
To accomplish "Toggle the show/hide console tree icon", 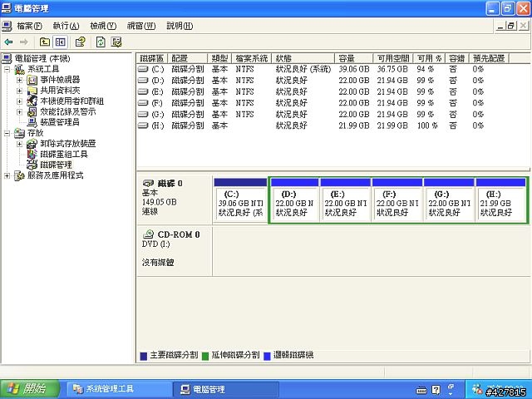I will 60,42.
